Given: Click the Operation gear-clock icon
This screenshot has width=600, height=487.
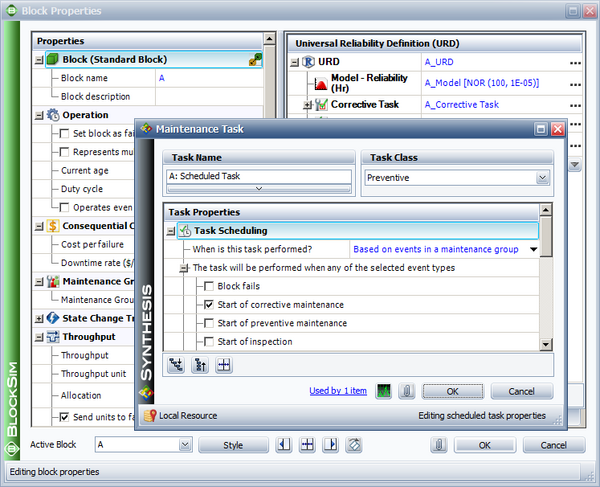Looking at the screenshot, I should click(x=53, y=115).
